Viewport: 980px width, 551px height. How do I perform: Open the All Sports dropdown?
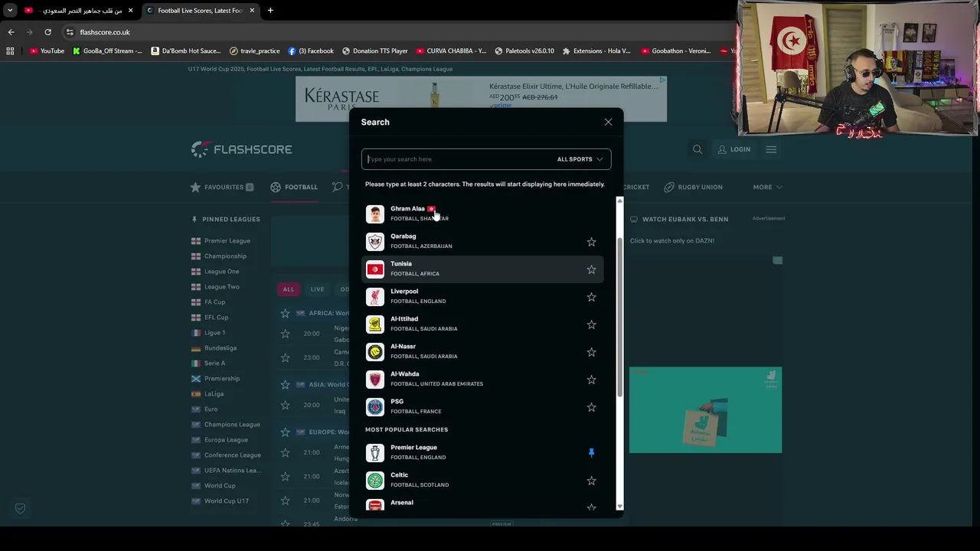(580, 159)
